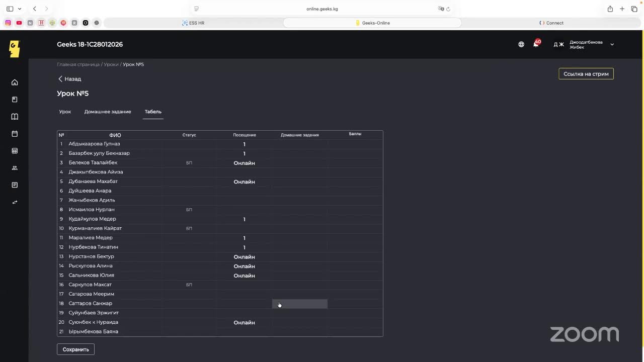Reload the page in Safari

448,9
